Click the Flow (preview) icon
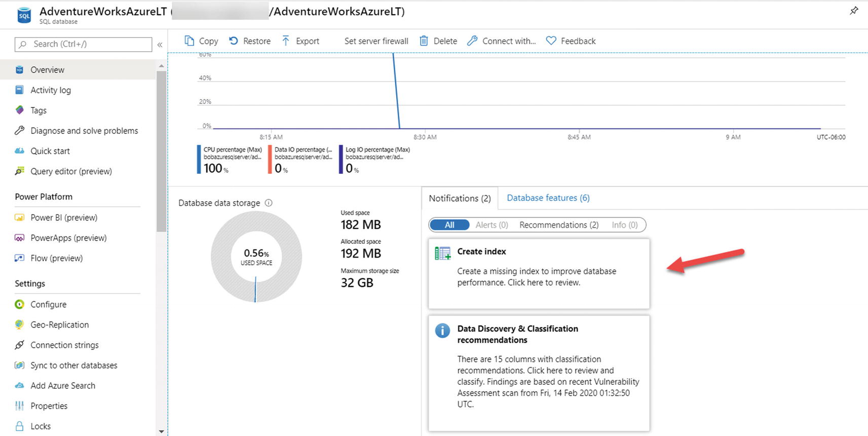 point(19,258)
